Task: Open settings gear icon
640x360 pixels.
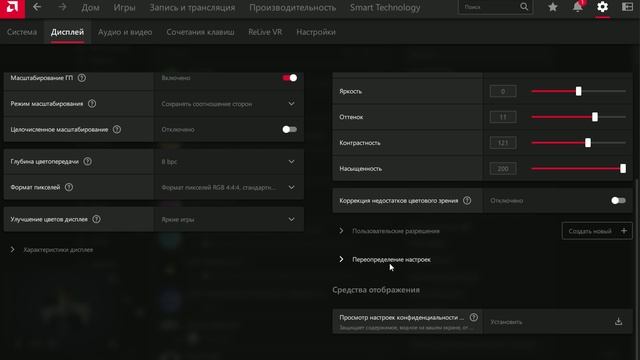Action: [x=602, y=7]
